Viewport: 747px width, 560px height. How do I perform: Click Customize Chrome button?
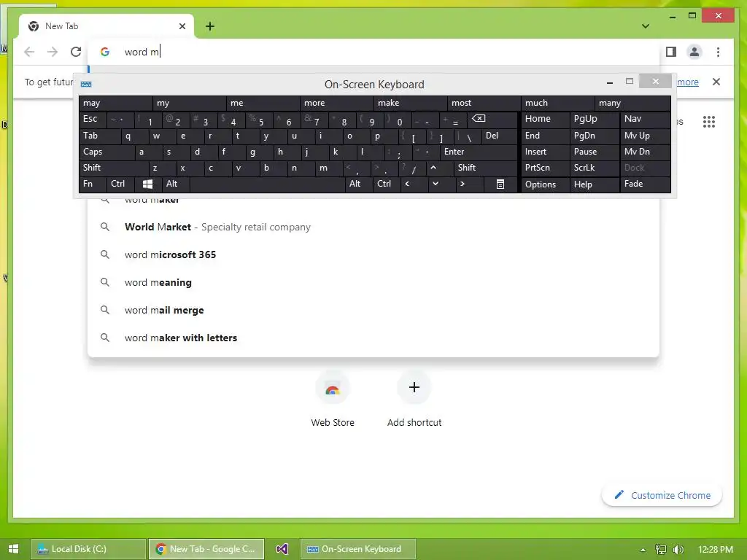pos(662,495)
